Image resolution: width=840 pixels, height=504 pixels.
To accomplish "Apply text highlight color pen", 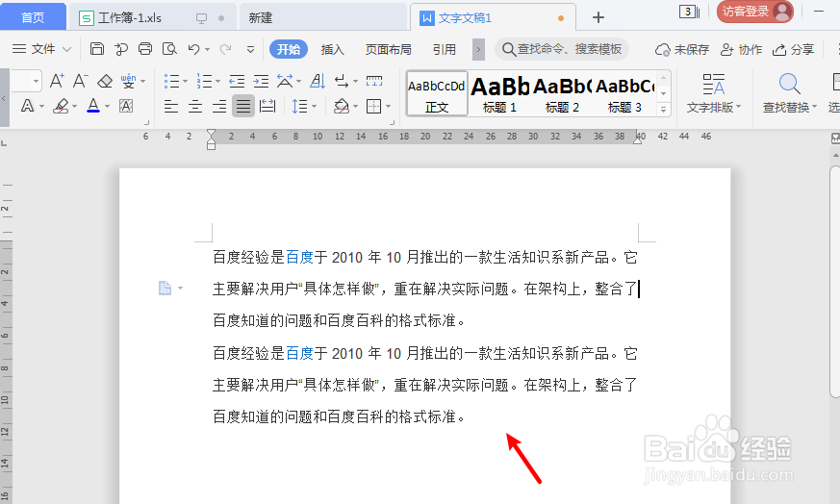I will pyautogui.click(x=61, y=106).
